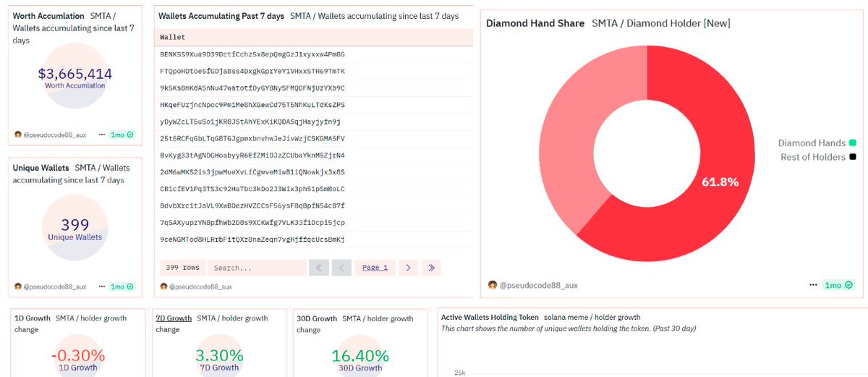Select wallet row starting BvKyg33tAgNDGHoa
The width and height of the screenshot is (868, 377).
[x=313, y=156]
